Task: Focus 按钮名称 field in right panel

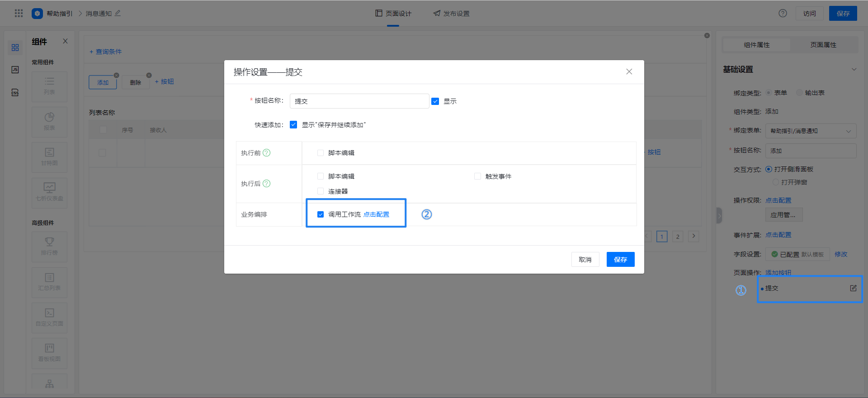Action: click(x=811, y=151)
